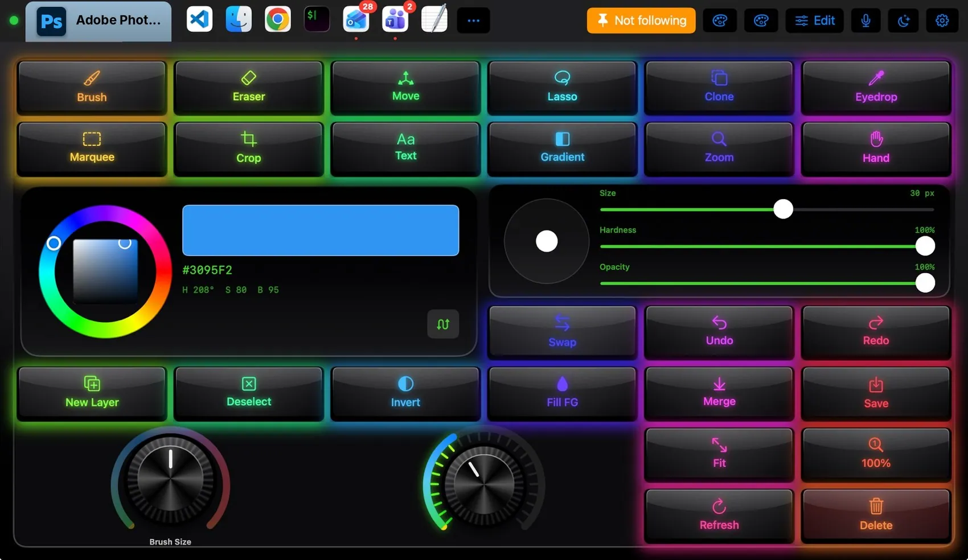
Task: Click the Hardness slider handle
Action: 925,246
